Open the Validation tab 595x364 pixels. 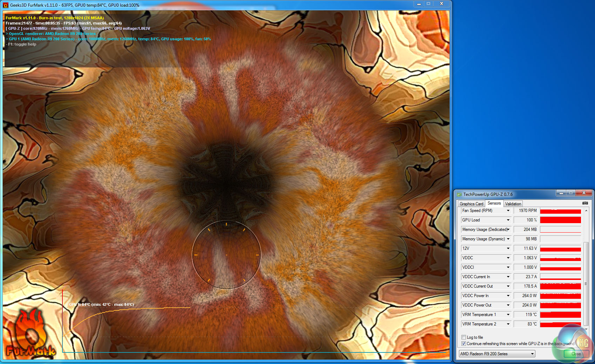coord(513,204)
